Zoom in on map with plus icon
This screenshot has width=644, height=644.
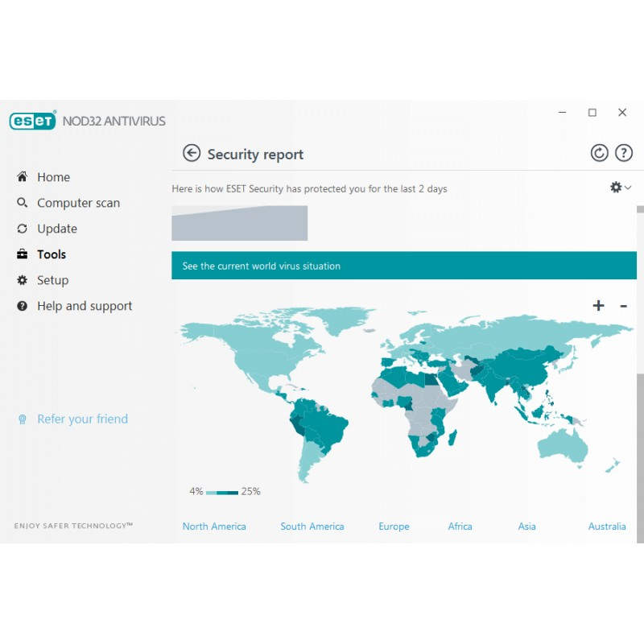[598, 306]
